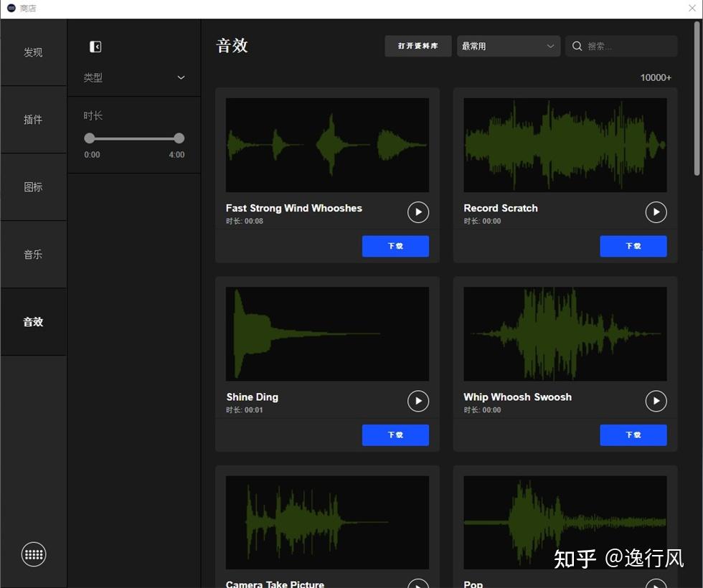Select the 音效 sidebar tab
The image size is (703, 588).
click(x=34, y=322)
